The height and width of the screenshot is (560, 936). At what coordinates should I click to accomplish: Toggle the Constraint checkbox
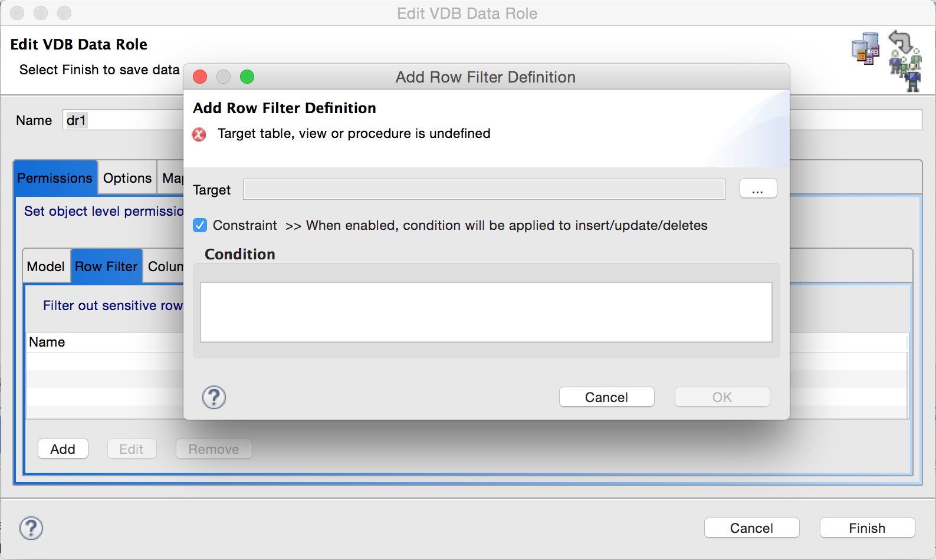point(200,225)
